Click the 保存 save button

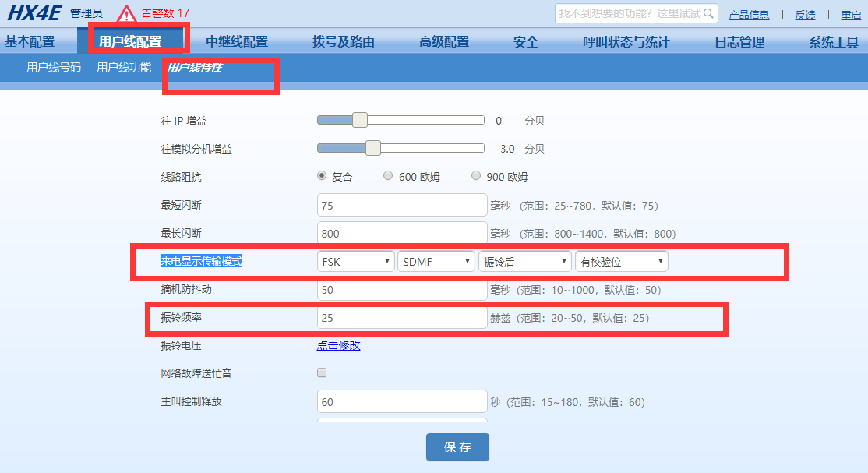(457, 447)
